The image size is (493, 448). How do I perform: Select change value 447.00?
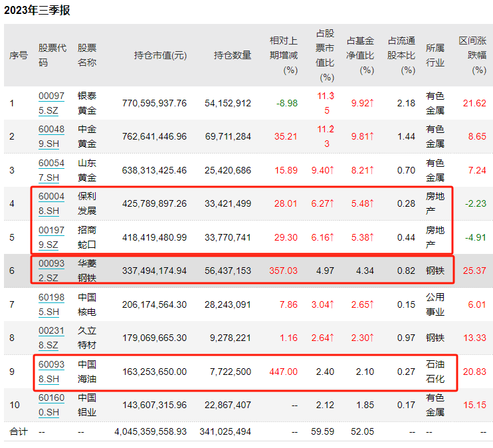pos(283,372)
